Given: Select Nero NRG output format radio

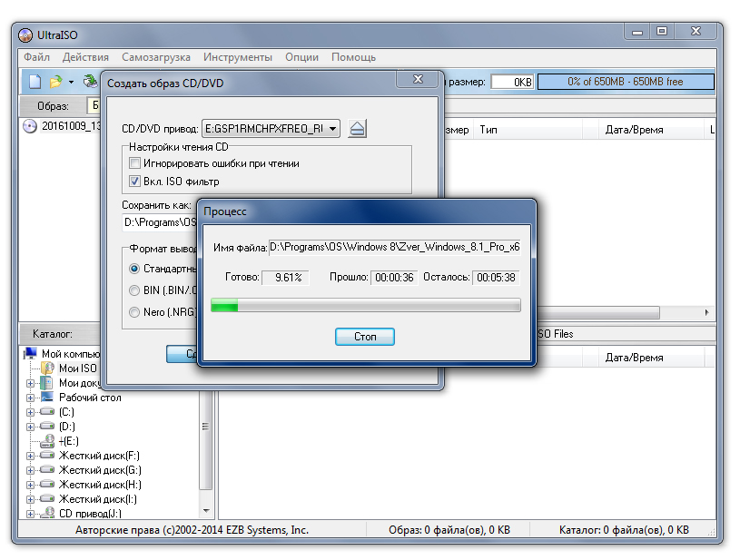Looking at the screenshot, I should coord(134,312).
